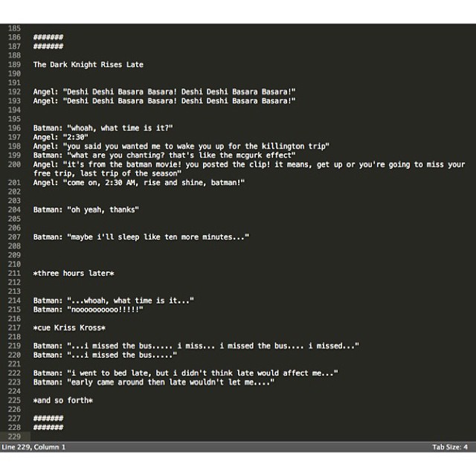The image size is (476, 476).
Task: Open the Tab Size: 4 selector
Action: tap(449, 447)
